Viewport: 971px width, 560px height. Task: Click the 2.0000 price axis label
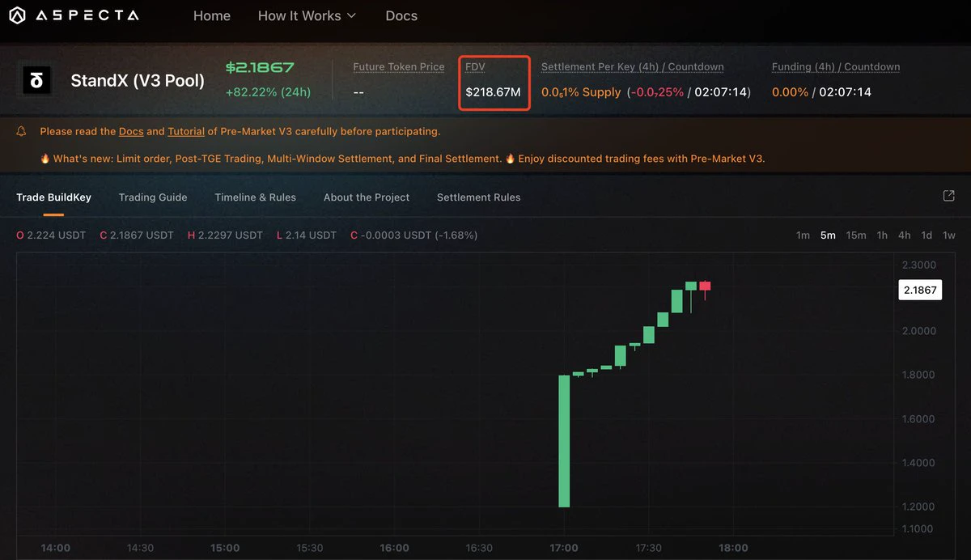[919, 331]
